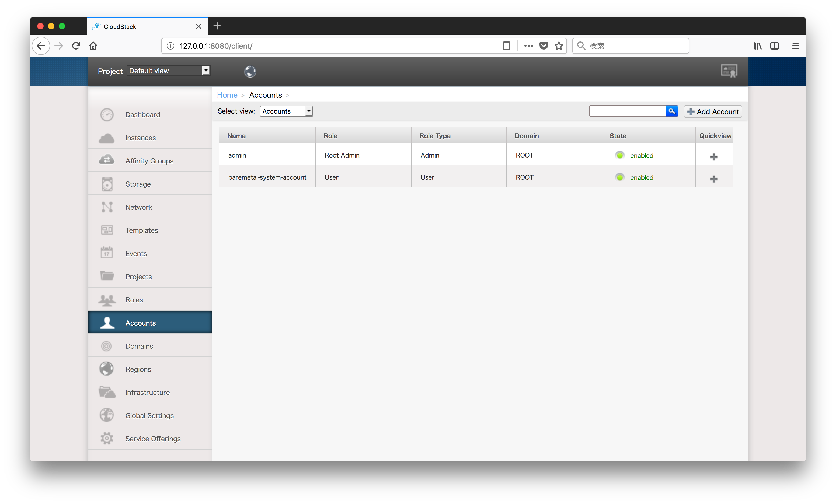Click the Network icon in sidebar
Image resolution: width=836 pixels, height=504 pixels.
(x=107, y=207)
